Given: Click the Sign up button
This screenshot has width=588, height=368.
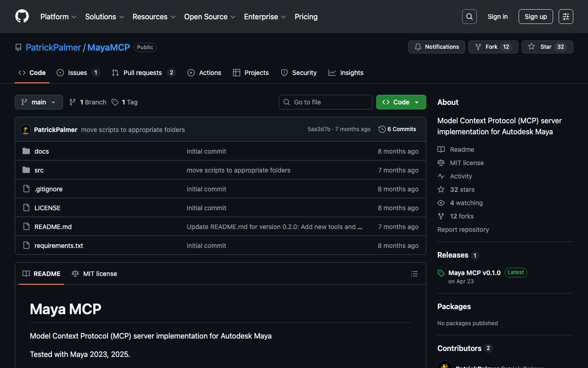Looking at the screenshot, I should (535, 17).
